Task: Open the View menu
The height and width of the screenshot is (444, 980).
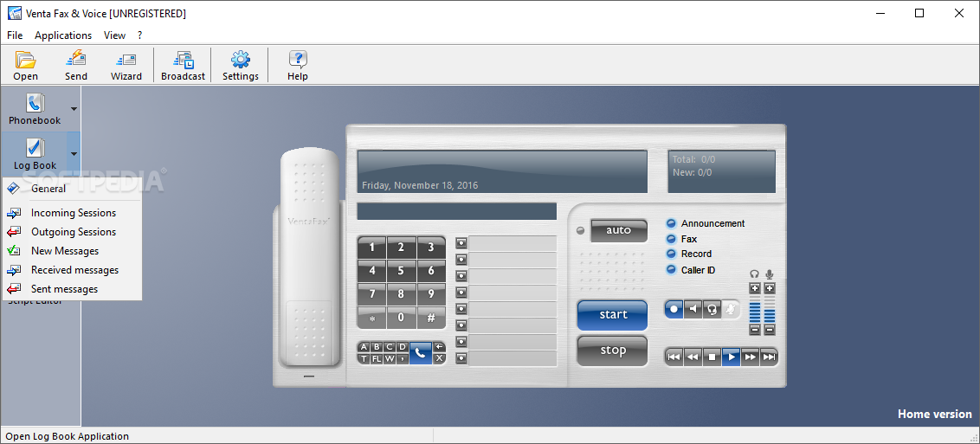Action: click(x=114, y=35)
